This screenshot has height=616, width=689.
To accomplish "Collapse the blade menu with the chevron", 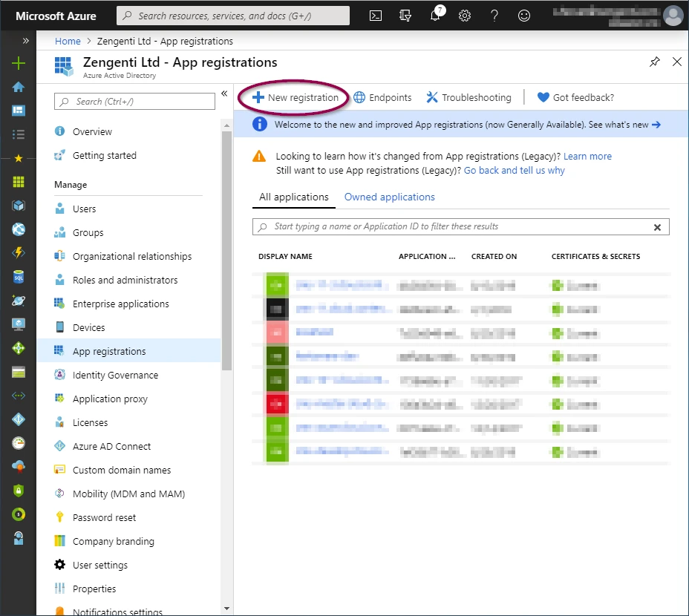I will click(224, 94).
